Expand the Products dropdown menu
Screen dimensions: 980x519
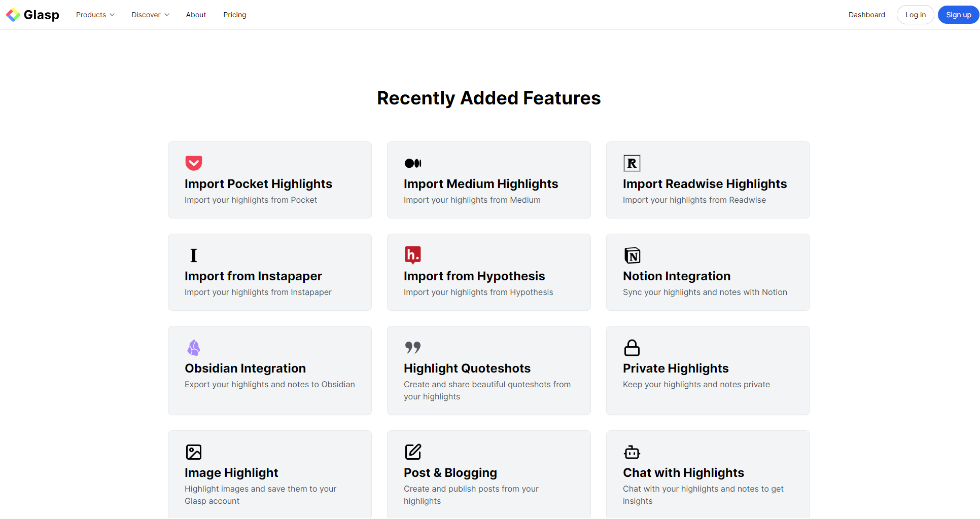click(x=95, y=15)
